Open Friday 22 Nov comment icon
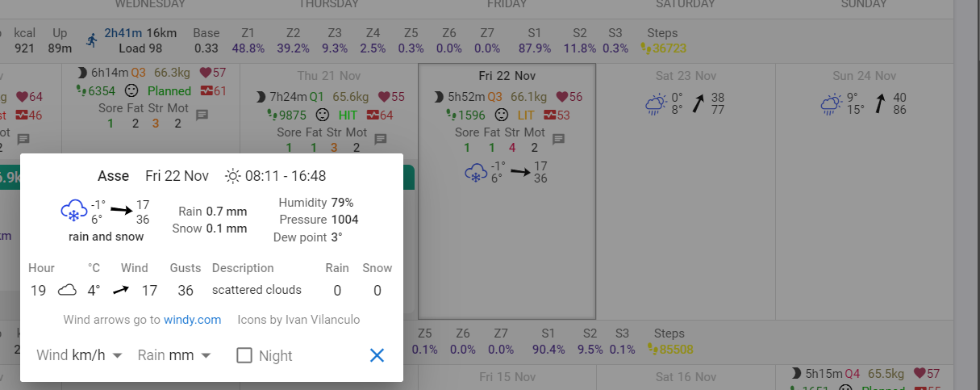Image resolution: width=980 pixels, height=390 pixels. pos(558,139)
